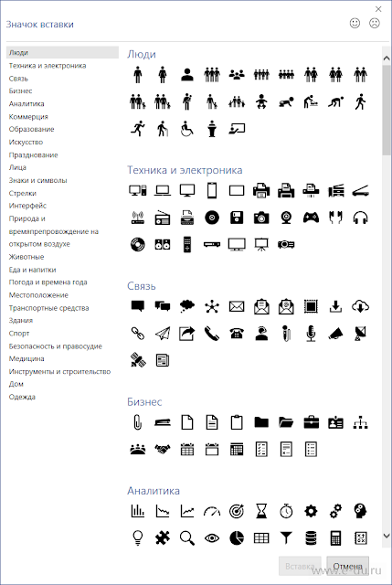Choose the microphone icon
Viewport: 392px width, 585px height.
[311, 333]
